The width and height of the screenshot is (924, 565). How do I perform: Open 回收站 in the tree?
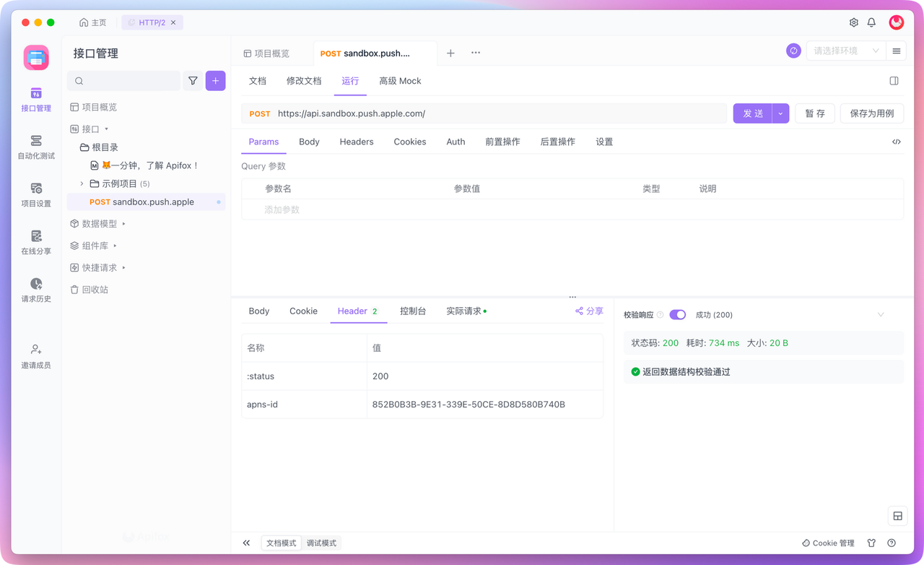tap(89, 289)
